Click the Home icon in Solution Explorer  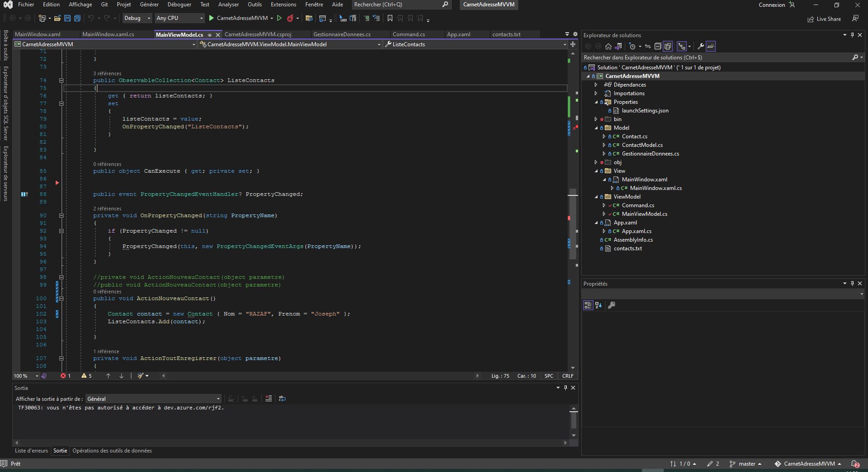(608, 46)
